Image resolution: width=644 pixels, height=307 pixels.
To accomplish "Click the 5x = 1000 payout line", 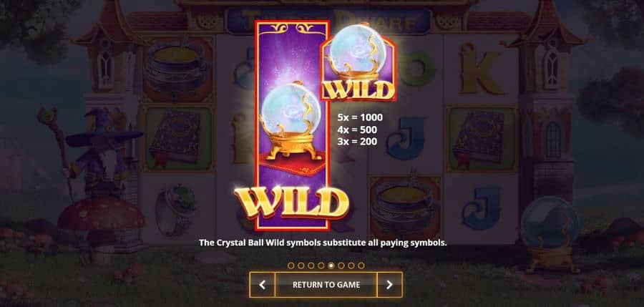I will pyautogui.click(x=360, y=117).
